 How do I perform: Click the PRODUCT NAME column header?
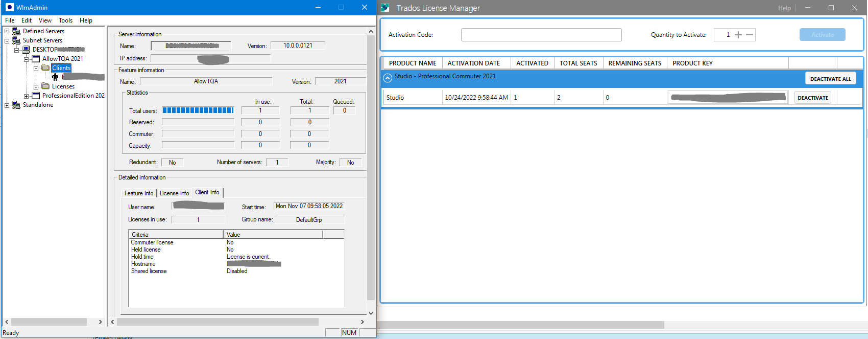(413, 63)
